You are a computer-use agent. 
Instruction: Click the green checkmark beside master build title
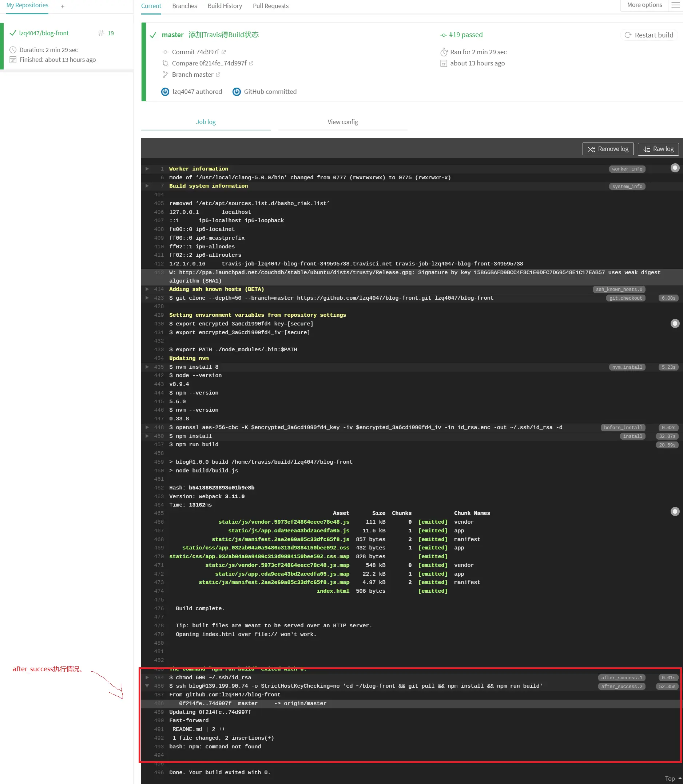tap(153, 35)
